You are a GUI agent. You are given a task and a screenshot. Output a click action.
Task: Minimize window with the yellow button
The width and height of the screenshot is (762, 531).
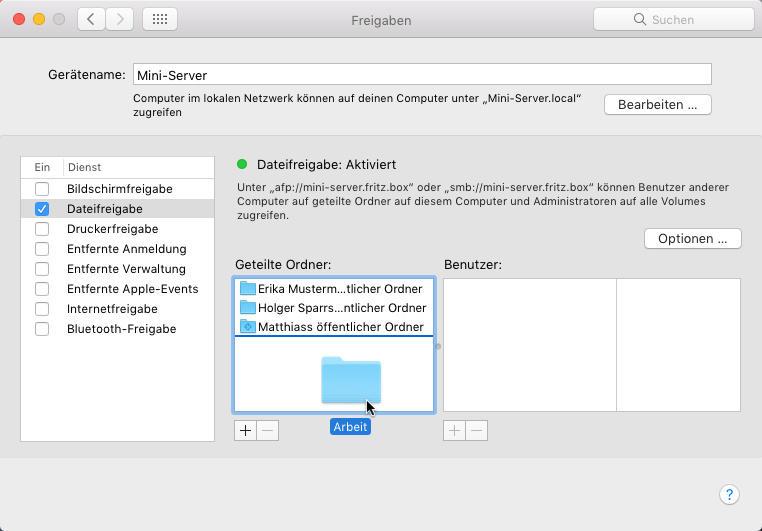pyautogui.click(x=39, y=19)
